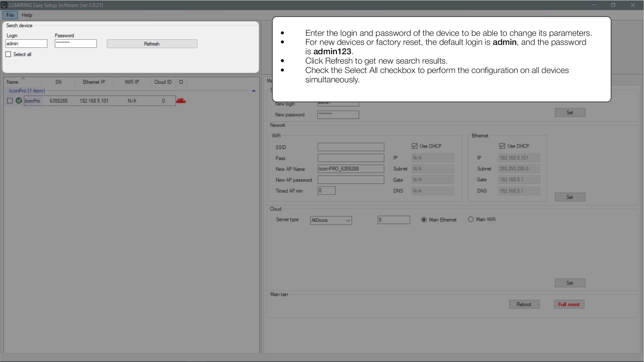Click the red Full reset button
The width and height of the screenshot is (644, 362).
569,304
